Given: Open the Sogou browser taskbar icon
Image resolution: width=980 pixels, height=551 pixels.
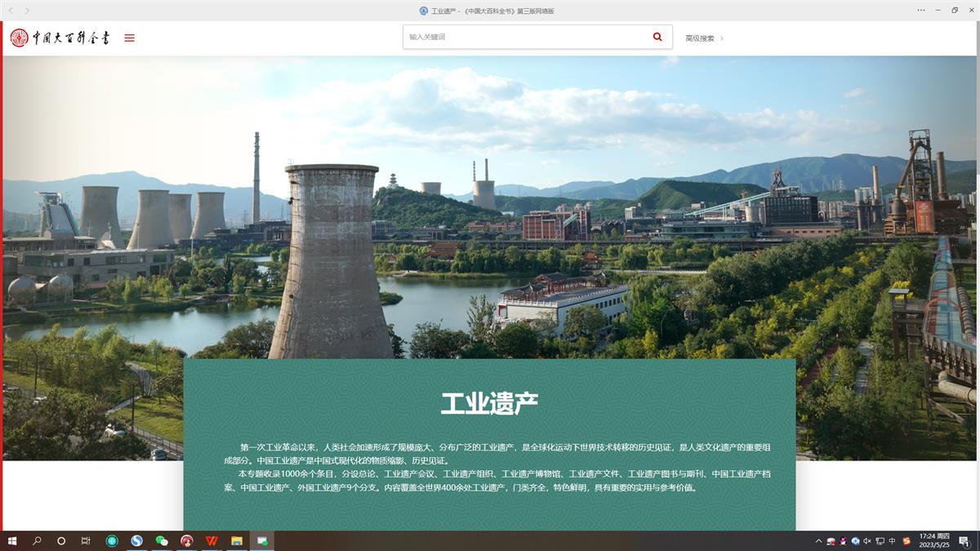Looking at the screenshot, I should [136, 540].
